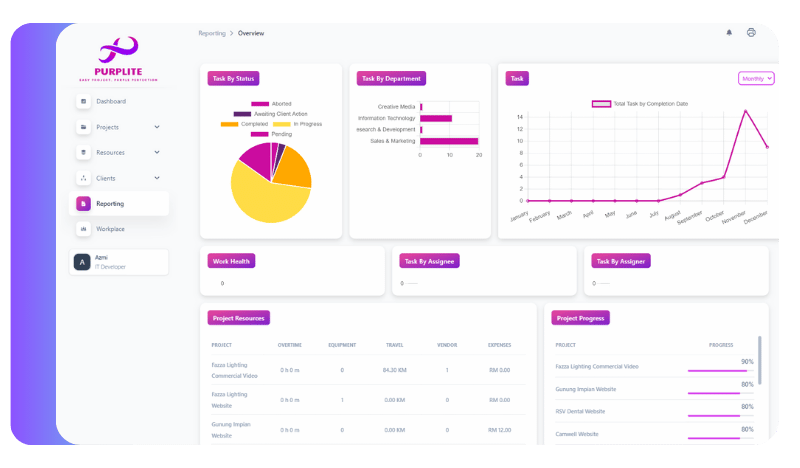The image size is (800, 468).
Task: Open the Monthly period dropdown
Action: click(756, 78)
